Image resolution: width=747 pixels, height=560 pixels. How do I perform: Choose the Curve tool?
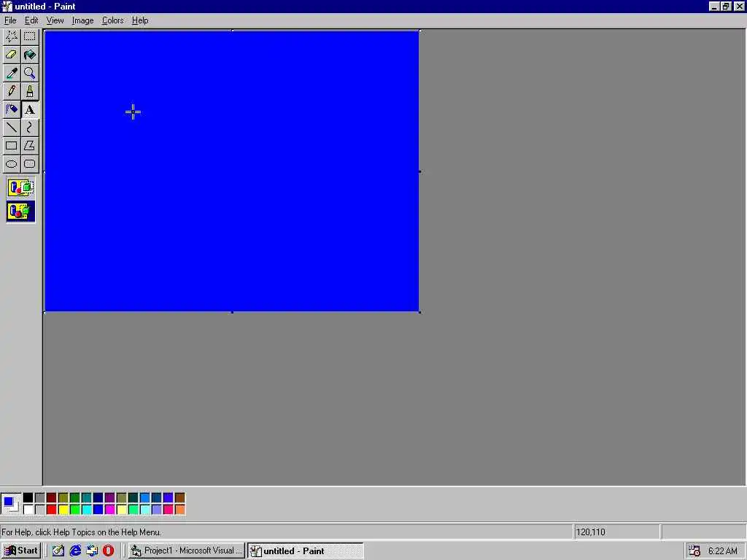(x=29, y=128)
